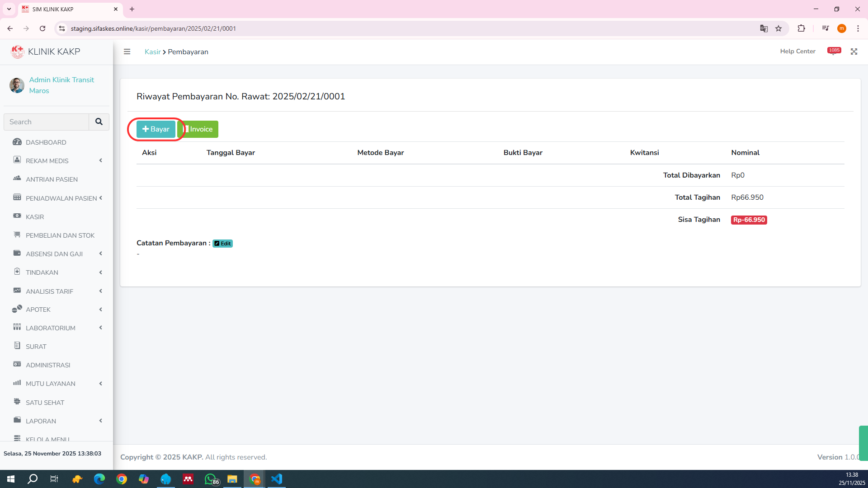868x488 pixels.
Task: Click the admin profile avatar picture
Action: coord(17,85)
